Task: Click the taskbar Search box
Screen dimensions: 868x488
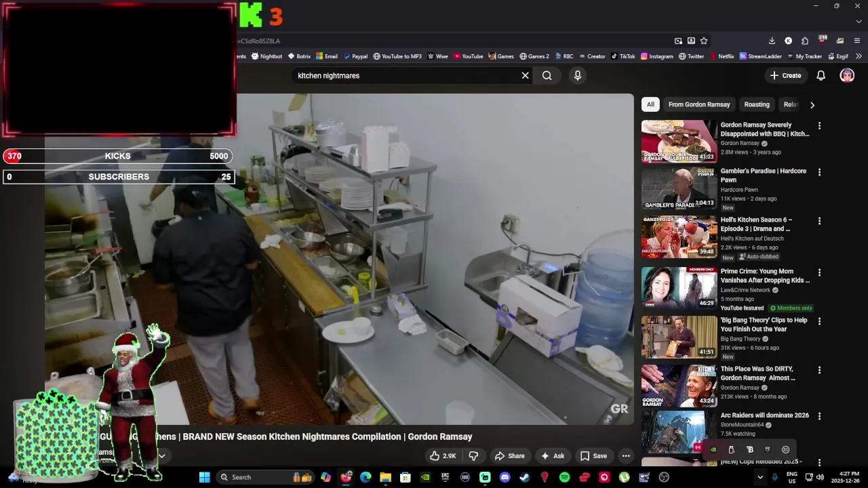Action: point(264,477)
